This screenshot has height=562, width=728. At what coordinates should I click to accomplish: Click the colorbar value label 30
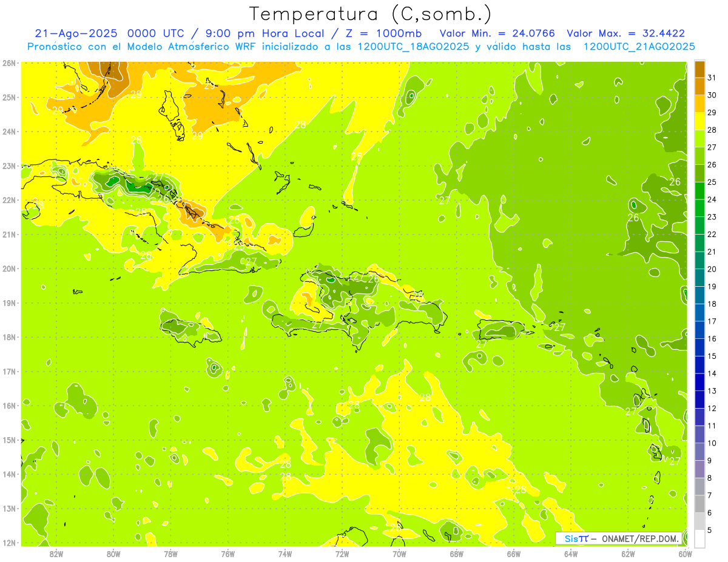point(712,95)
